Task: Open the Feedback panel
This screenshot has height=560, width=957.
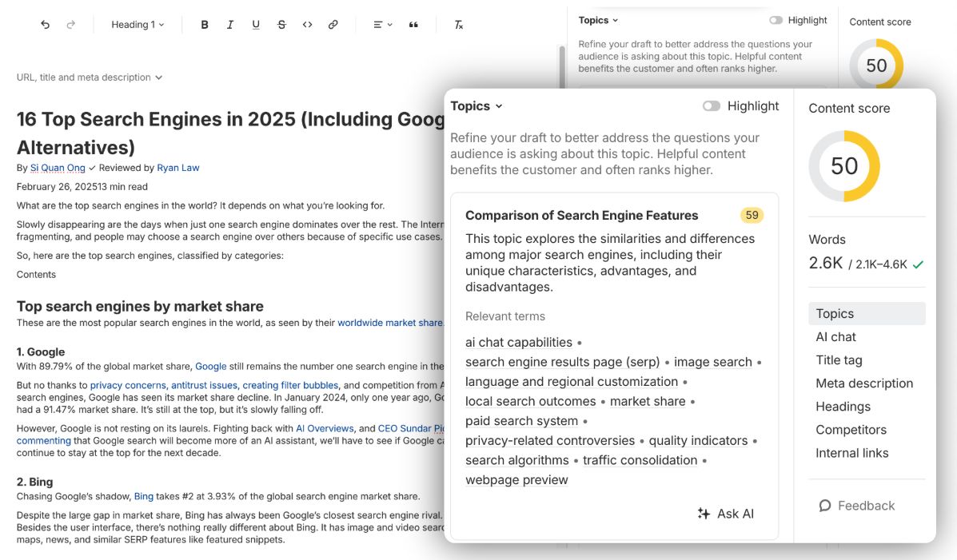Action: (858, 505)
